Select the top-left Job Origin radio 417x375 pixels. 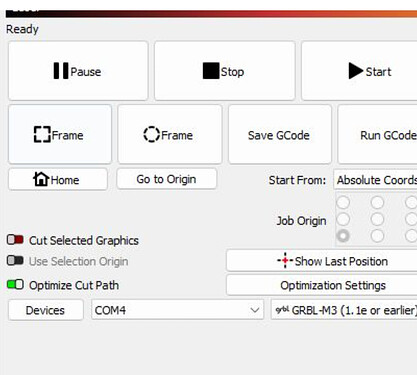click(343, 202)
